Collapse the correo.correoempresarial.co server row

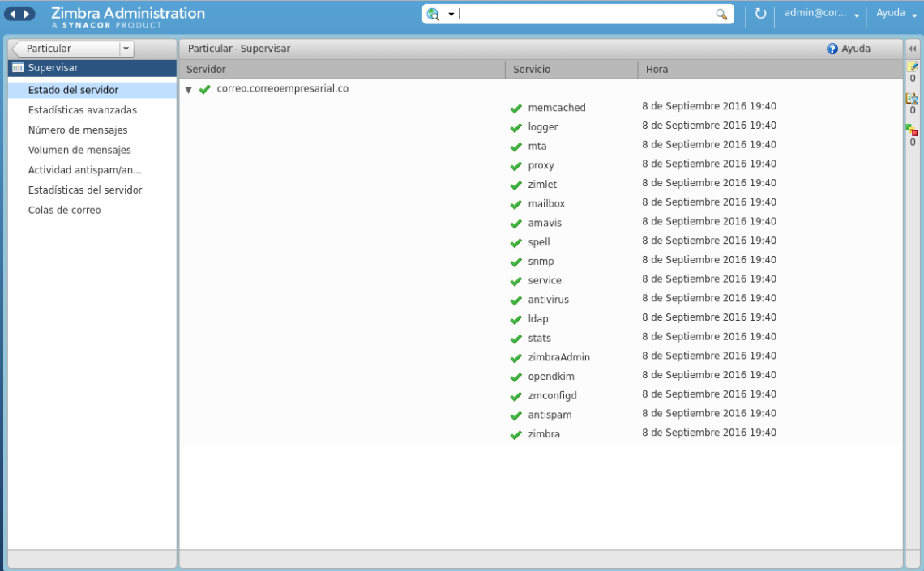point(189,90)
